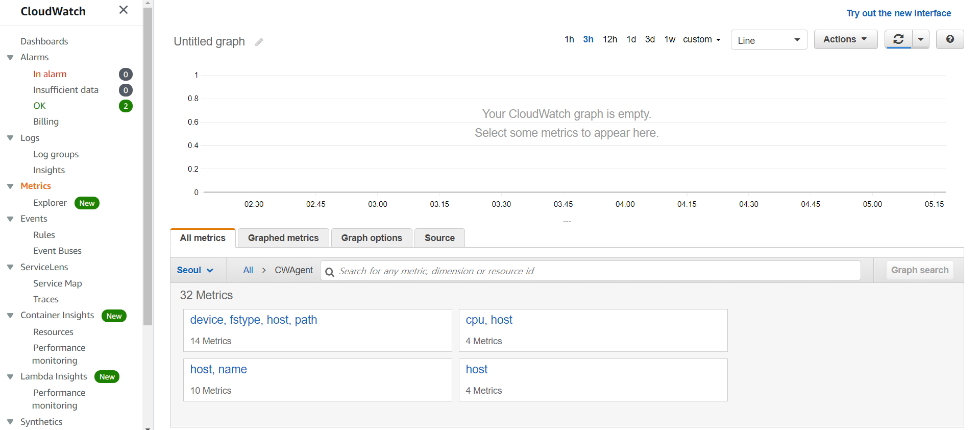Open Log groups
Viewport: 980px width, 430px height.
[x=56, y=154]
